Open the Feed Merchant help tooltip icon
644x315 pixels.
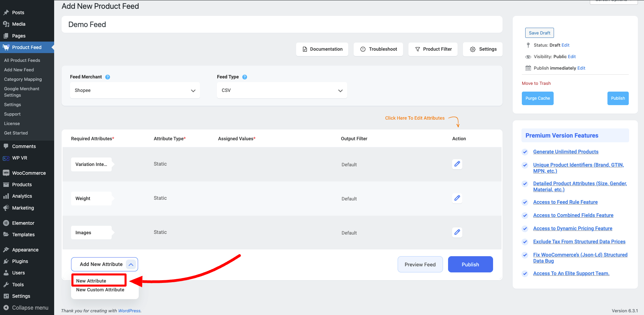click(x=108, y=77)
